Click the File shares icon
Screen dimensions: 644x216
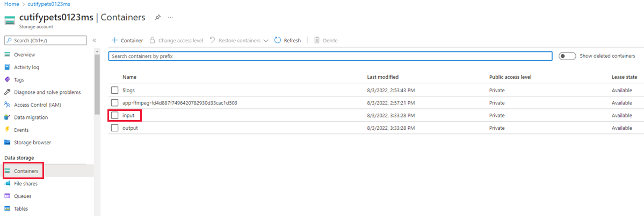(x=7, y=184)
